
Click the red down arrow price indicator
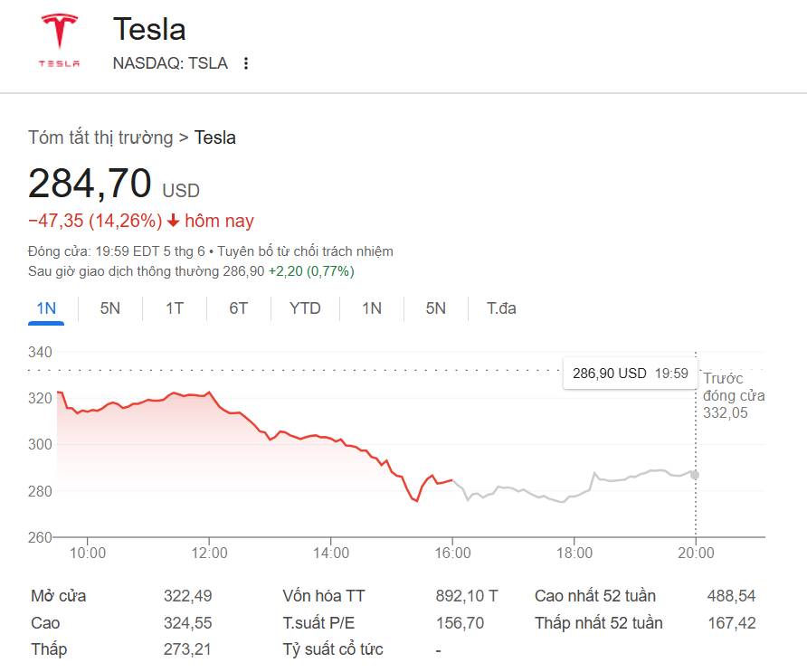click(174, 222)
